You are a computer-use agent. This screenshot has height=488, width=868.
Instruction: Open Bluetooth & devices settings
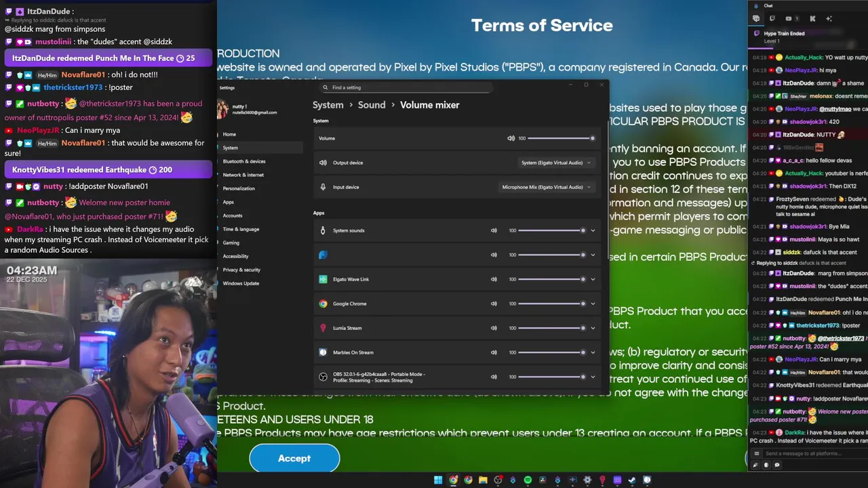point(260,161)
